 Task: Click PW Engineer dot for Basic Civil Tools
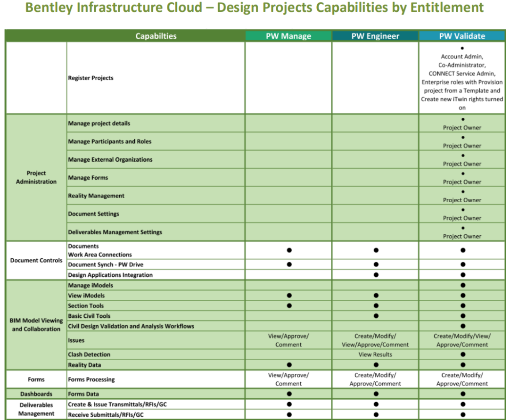pos(376,315)
